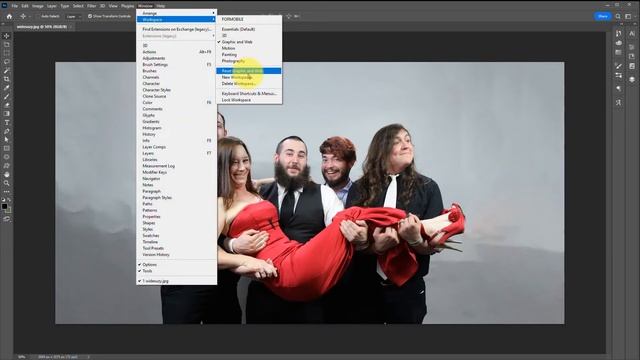640x360 pixels.
Task: Open the search magnifier icon beside Share
Action: pyautogui.click(x=618, y=16)
